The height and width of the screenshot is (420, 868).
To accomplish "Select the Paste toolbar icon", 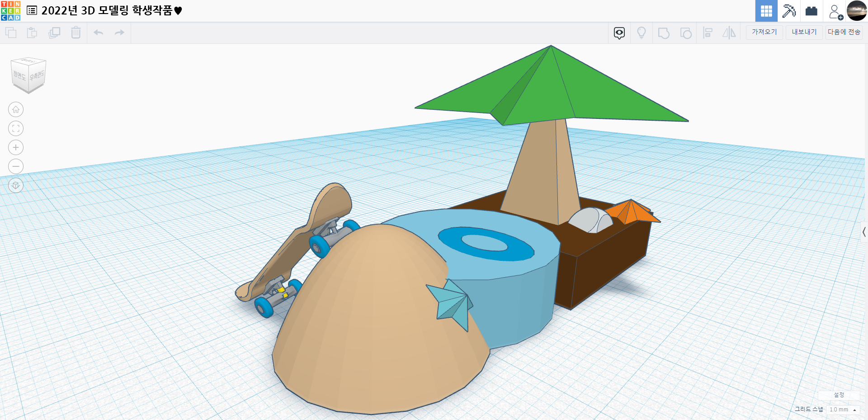I will pos(32,33).
